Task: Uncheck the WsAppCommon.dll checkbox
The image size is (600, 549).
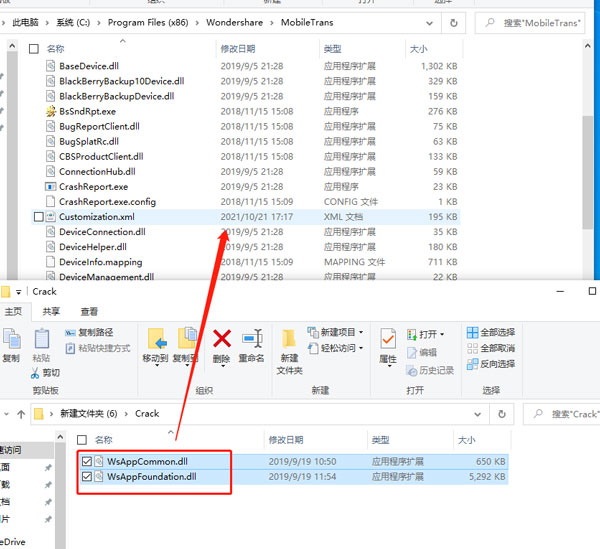Action: pyautogui.click(x=87, y=461)
